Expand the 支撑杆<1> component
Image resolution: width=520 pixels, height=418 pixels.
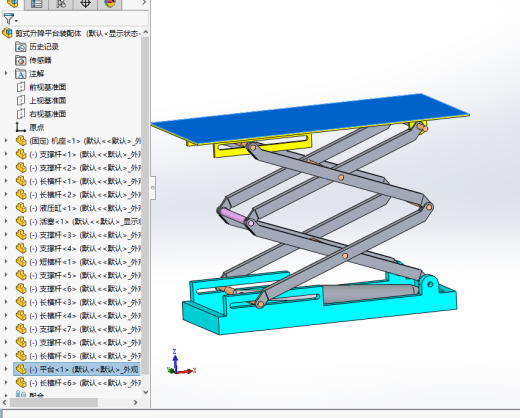(6, 154)
